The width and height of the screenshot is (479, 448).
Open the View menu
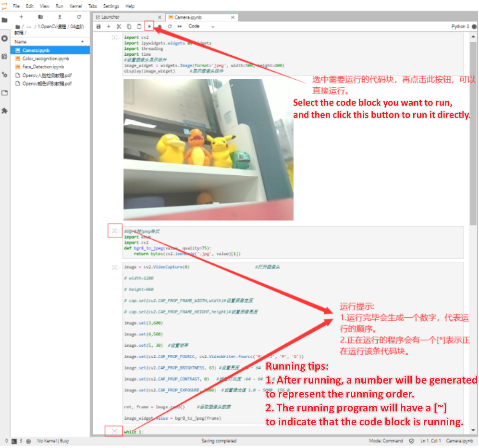coord(44,6)
